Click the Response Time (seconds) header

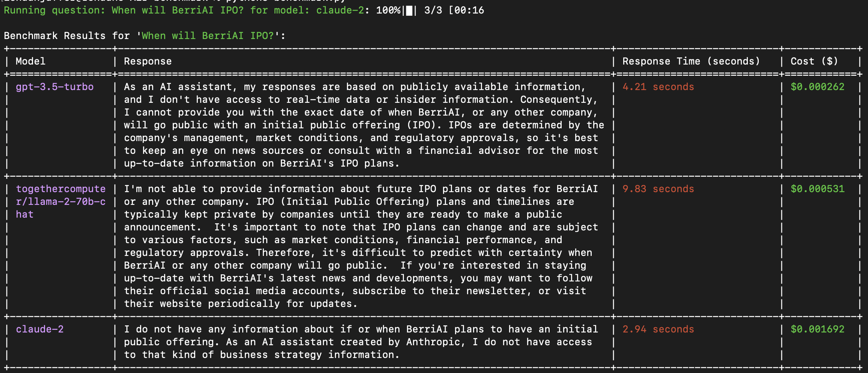[691, 61]
